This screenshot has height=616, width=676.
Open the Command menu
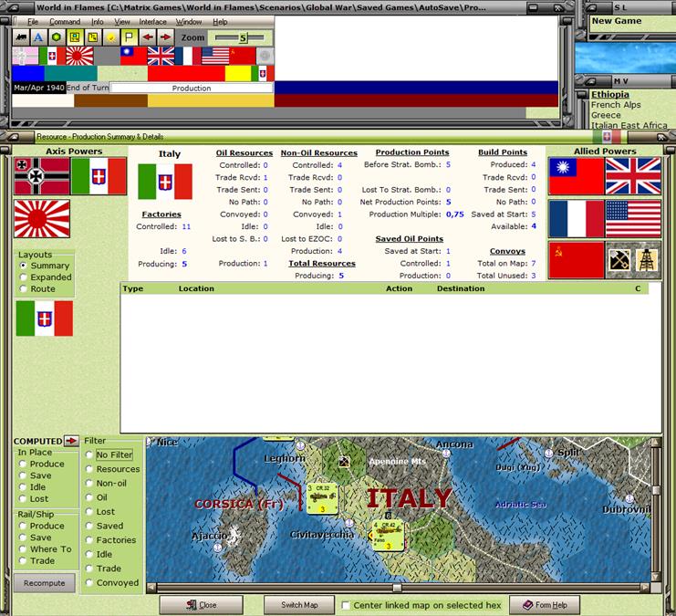click(x=65, y=22)
